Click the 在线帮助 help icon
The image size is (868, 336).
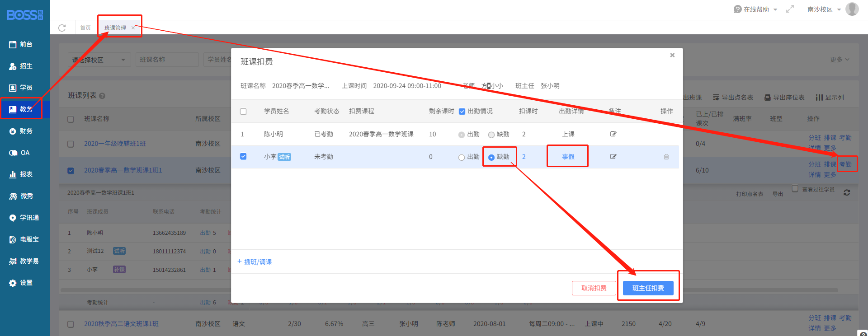point(737,9)
